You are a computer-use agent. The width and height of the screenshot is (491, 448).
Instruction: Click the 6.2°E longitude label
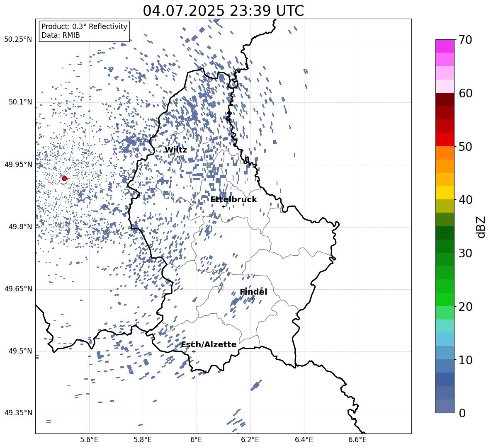click(x=250, y=440)
